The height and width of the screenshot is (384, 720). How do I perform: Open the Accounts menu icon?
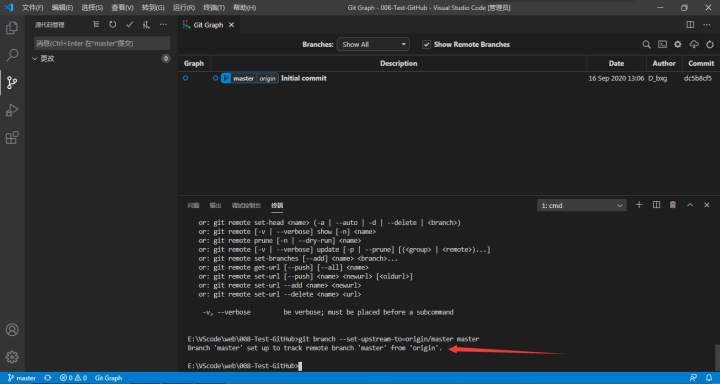[12, 330]
